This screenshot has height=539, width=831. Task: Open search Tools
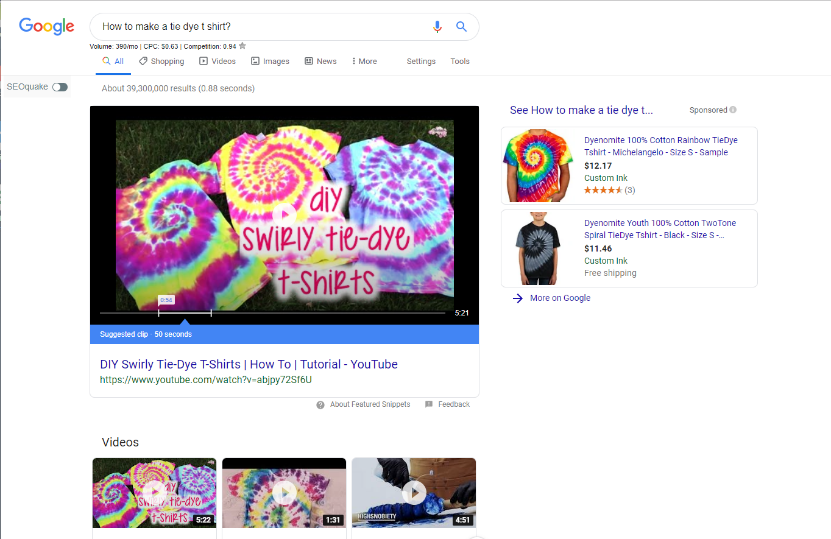pos(460,61)
